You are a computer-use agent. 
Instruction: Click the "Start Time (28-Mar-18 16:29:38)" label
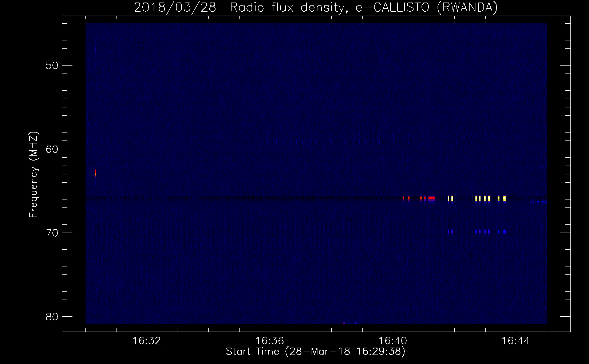tap(316, 352)
